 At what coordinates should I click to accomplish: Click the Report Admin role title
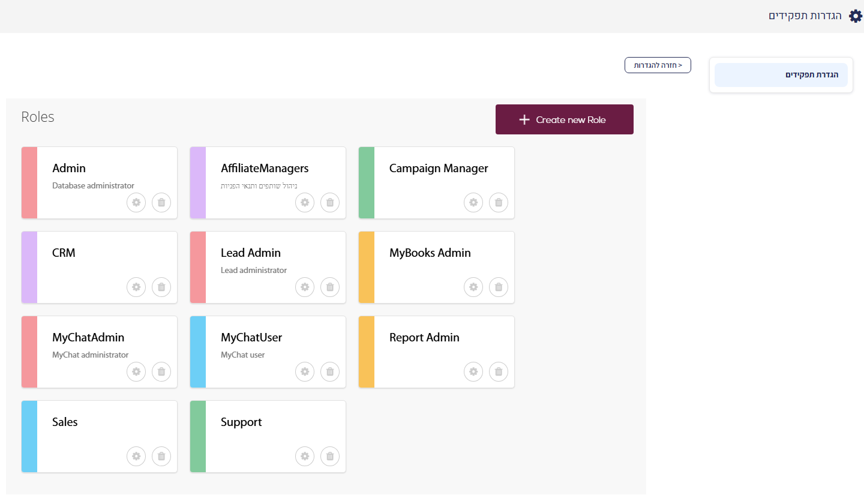(x=424, y=338)
